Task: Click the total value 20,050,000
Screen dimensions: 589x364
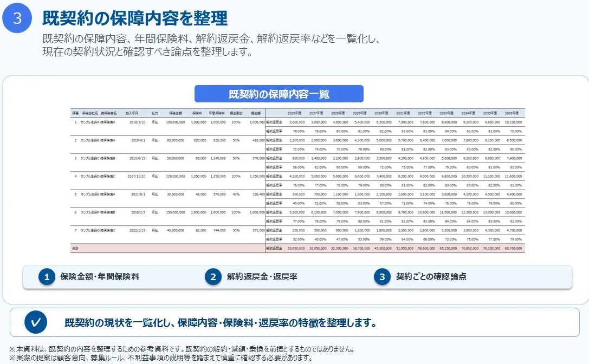Action: [x=296, y=248]
